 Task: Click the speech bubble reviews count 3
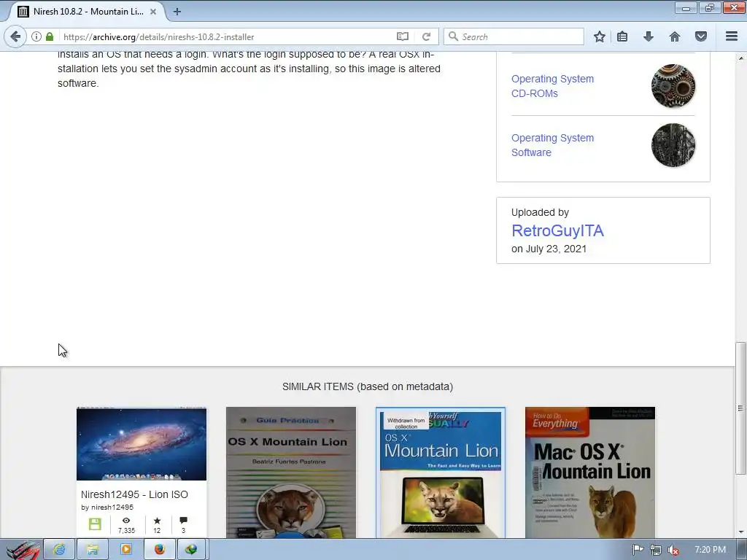pyautogui.click(x=183, y=525)
